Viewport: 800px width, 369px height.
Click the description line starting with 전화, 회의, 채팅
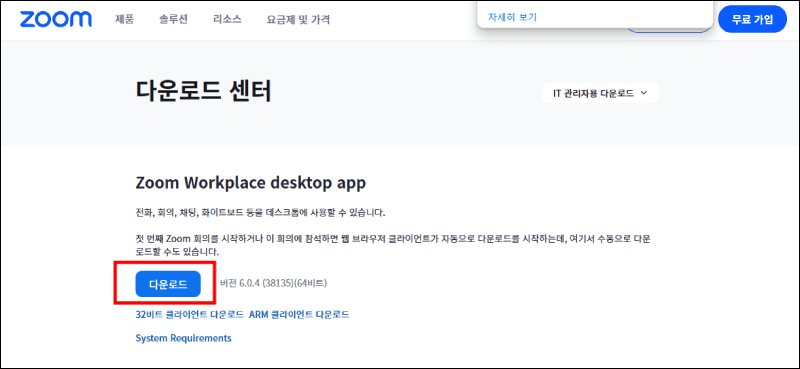(x=260, y=212)
